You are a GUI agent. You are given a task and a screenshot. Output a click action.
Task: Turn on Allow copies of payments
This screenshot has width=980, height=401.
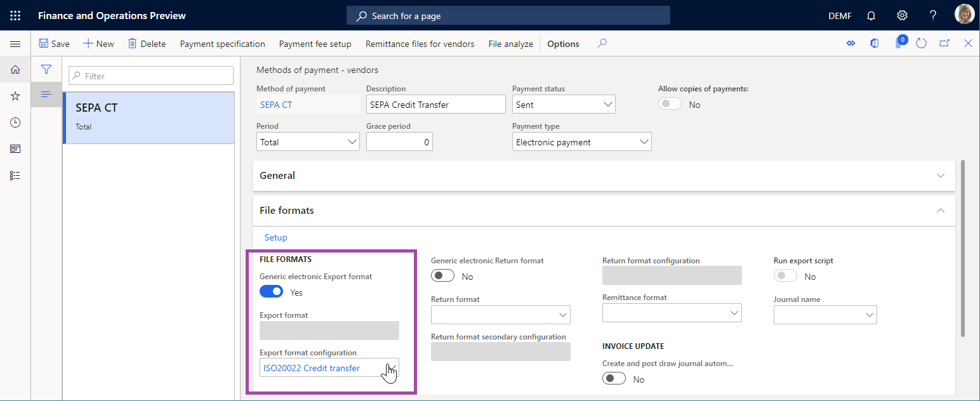tap(670, 103)
